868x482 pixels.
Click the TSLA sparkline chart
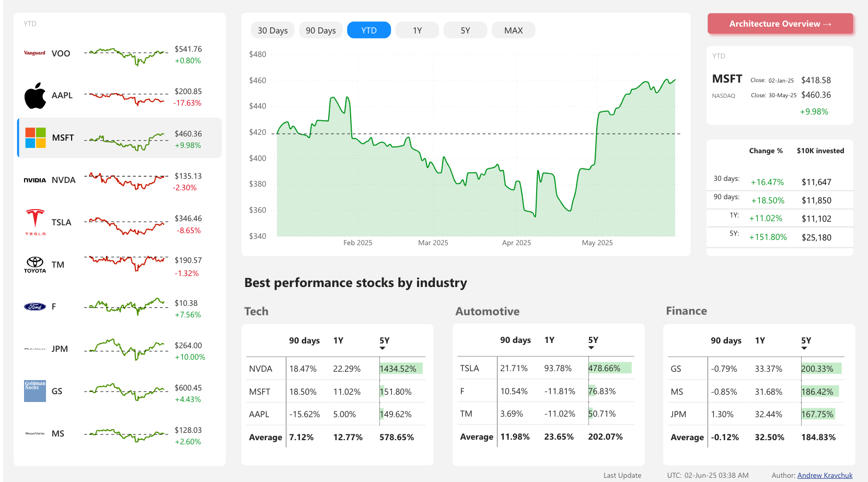(x=126, y=225)
